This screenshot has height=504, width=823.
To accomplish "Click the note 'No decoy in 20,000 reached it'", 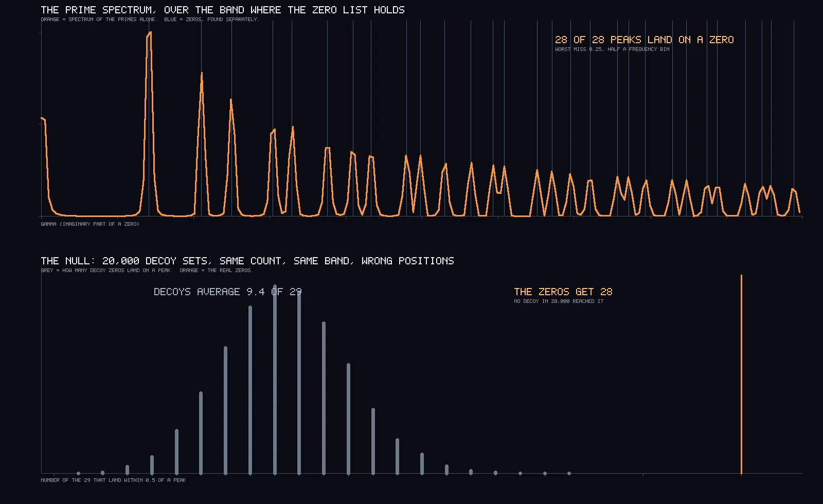I will click(559, 301).
